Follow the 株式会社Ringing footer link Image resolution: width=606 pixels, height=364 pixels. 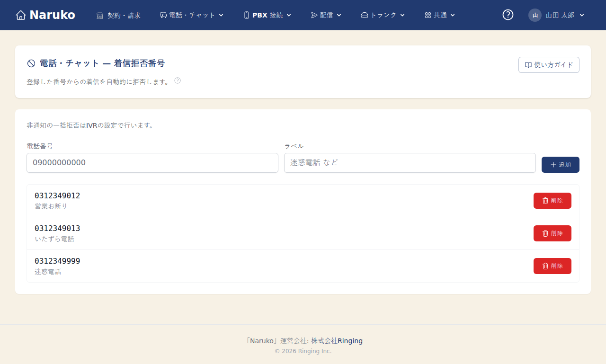337,341
